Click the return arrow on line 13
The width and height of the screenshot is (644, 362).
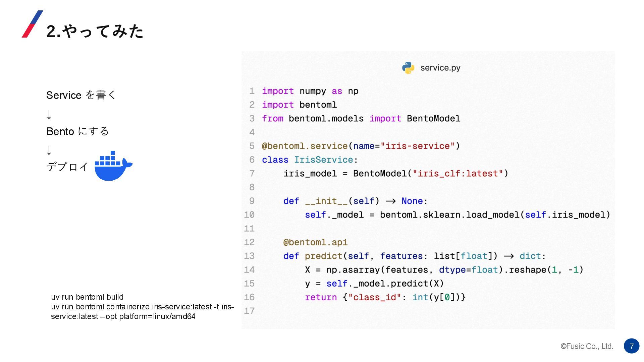coord(508,256)
